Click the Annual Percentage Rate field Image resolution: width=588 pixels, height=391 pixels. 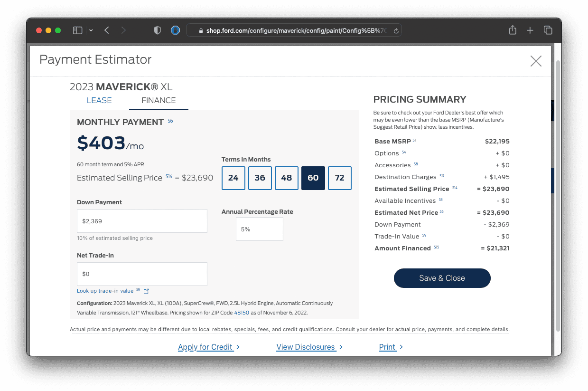(x=260, y=229)
